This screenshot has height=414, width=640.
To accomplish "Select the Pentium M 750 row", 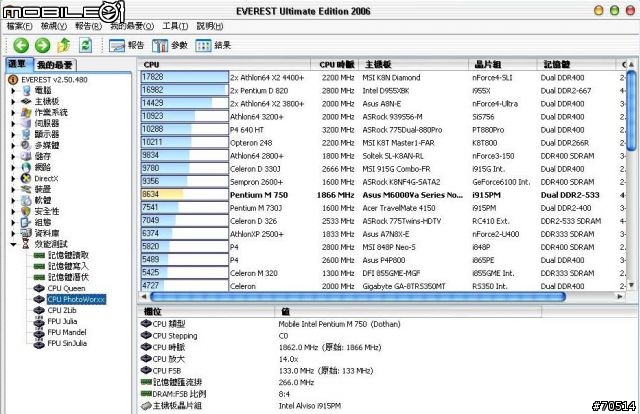I will pos(382,195).
